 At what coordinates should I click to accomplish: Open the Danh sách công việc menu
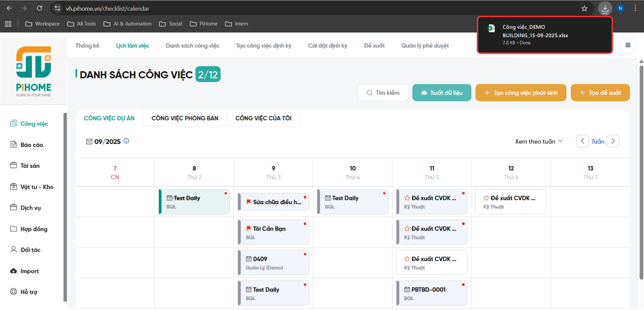[x=192, y=46]
